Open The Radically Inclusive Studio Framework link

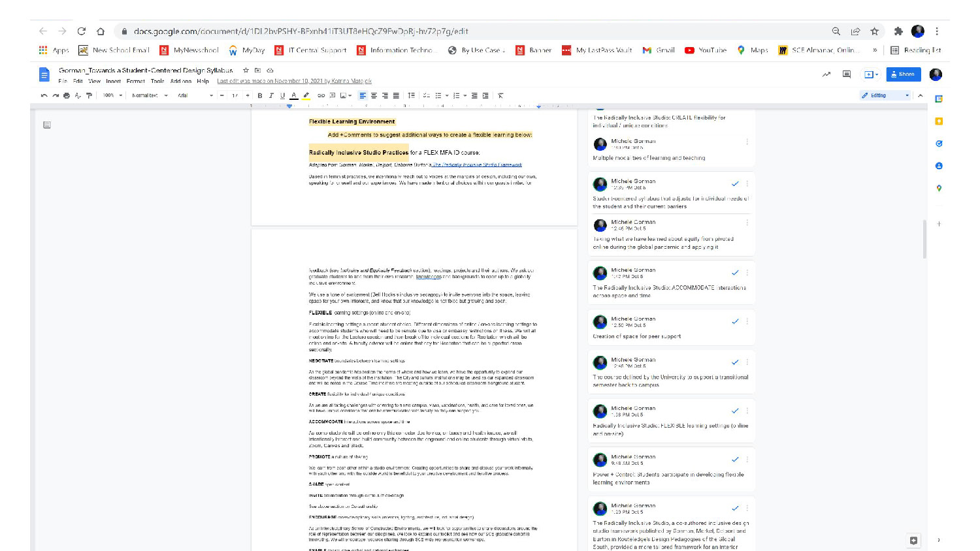(477, 165)
